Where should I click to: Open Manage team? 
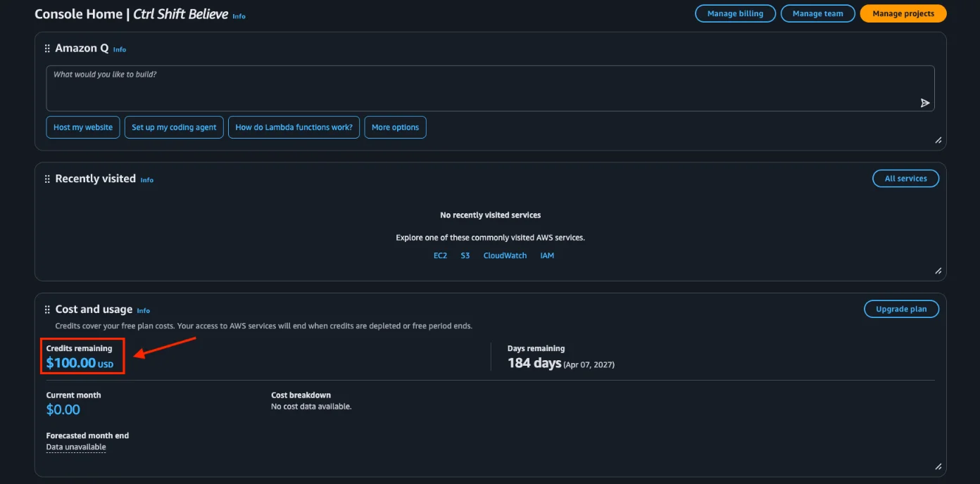pos(817,13)
